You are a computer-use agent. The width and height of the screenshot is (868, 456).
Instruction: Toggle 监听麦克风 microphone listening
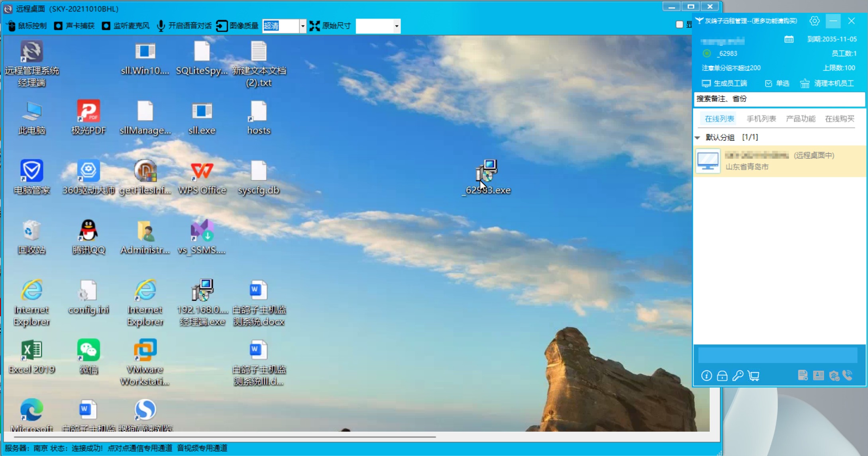point(106,26)
